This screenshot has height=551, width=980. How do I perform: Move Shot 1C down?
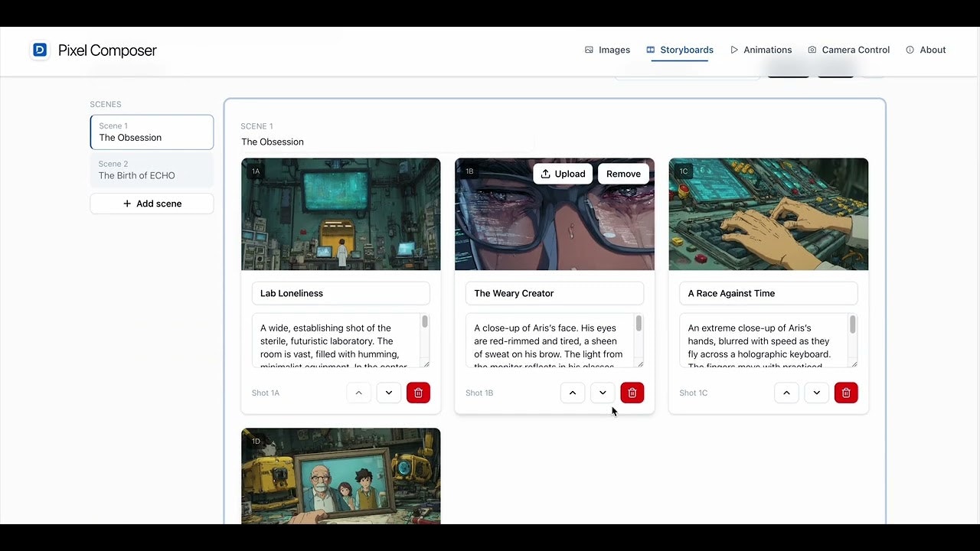point(817,393)
